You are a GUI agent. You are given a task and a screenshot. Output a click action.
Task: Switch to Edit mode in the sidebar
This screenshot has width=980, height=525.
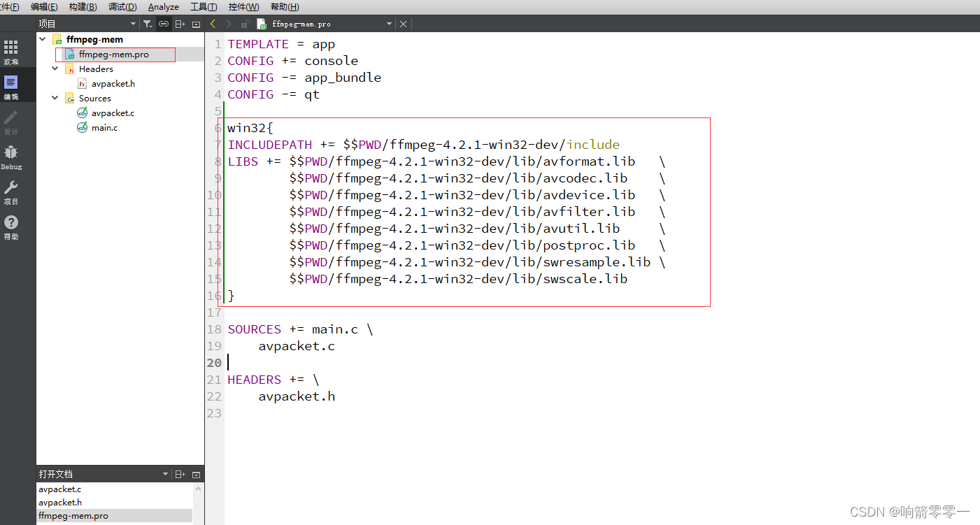pos(10,87)
